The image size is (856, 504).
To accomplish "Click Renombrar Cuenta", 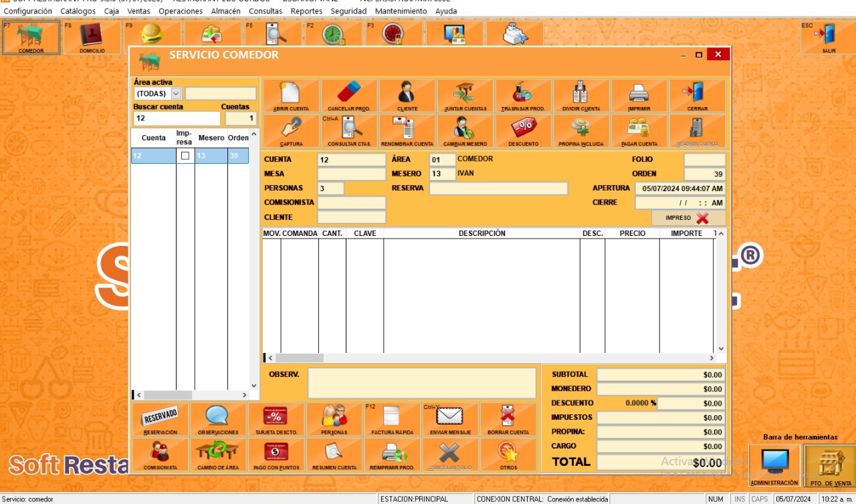I will tap(407, 131).
